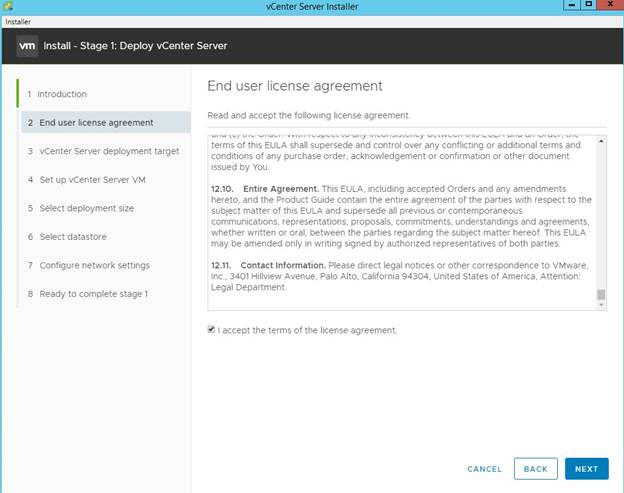Uncheck I accept the terms checkbox
Image resolution: width=624 pixels, height=493 pixels.
(x=211, y=329)
